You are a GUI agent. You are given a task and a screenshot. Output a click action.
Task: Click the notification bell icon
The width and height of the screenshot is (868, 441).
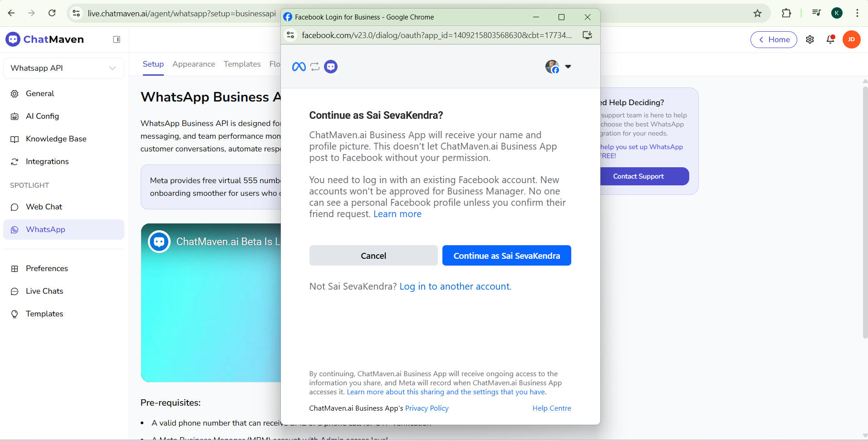click(830, 39)
